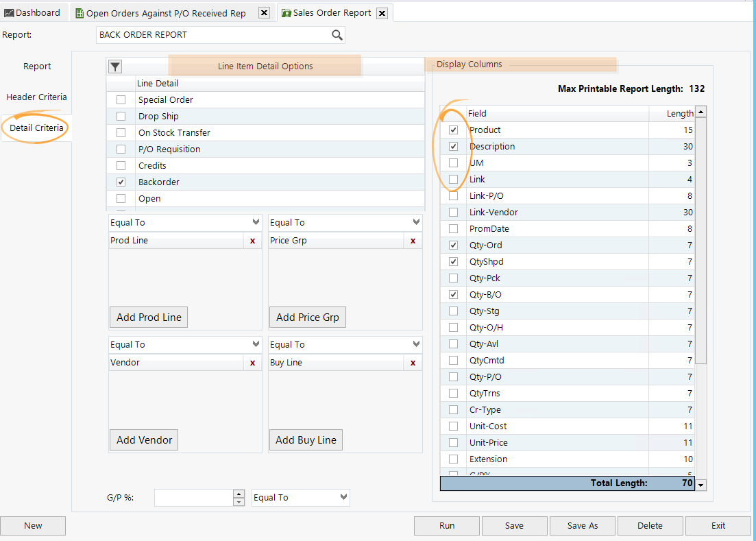Check the PromDate display column checkbox
The width and height of the screenshot is (756, 541).
[x=453, y=229]
